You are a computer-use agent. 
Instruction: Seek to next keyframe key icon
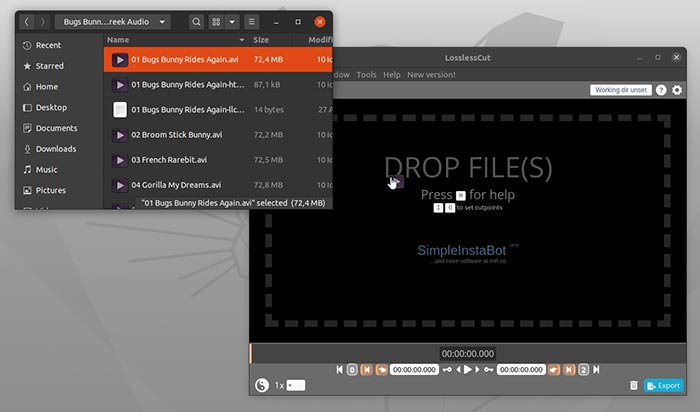click(488, 370)
